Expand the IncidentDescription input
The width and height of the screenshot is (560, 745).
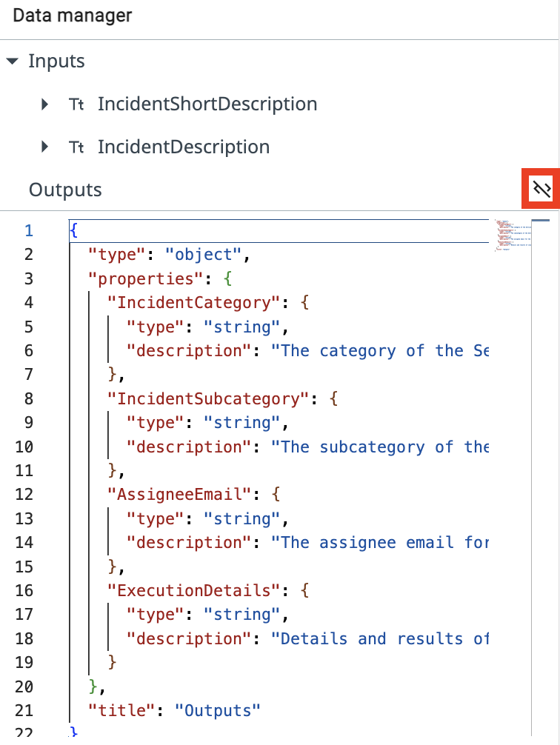click(x=44, y=147)
